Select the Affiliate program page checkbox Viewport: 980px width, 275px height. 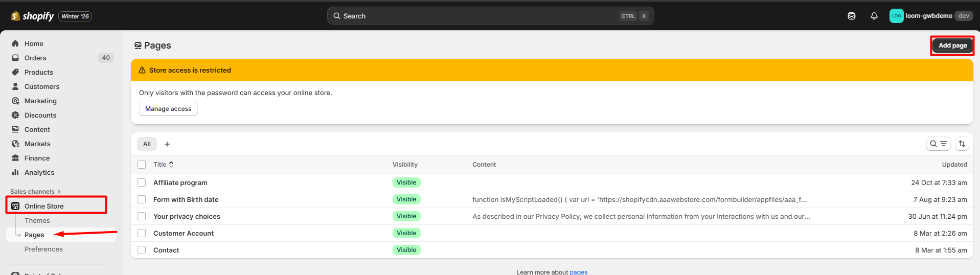pos(142,182)
